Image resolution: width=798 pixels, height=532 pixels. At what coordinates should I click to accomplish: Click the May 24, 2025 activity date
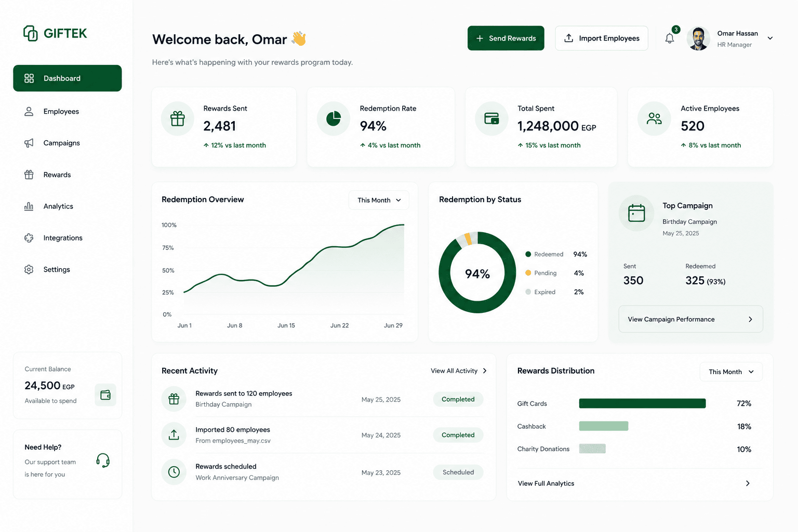pyautogui.click(x=381, y=435)
